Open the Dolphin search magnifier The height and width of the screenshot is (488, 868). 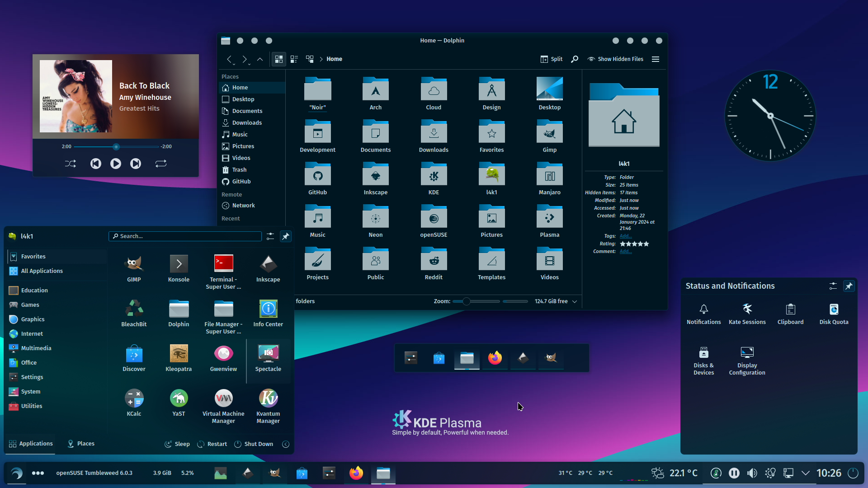coord(574,59)
